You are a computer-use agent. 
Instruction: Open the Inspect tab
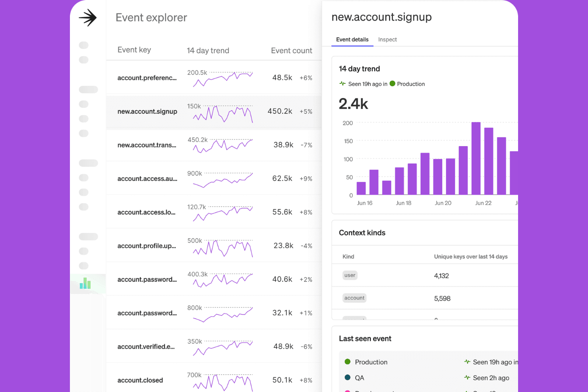coord(387,40)
